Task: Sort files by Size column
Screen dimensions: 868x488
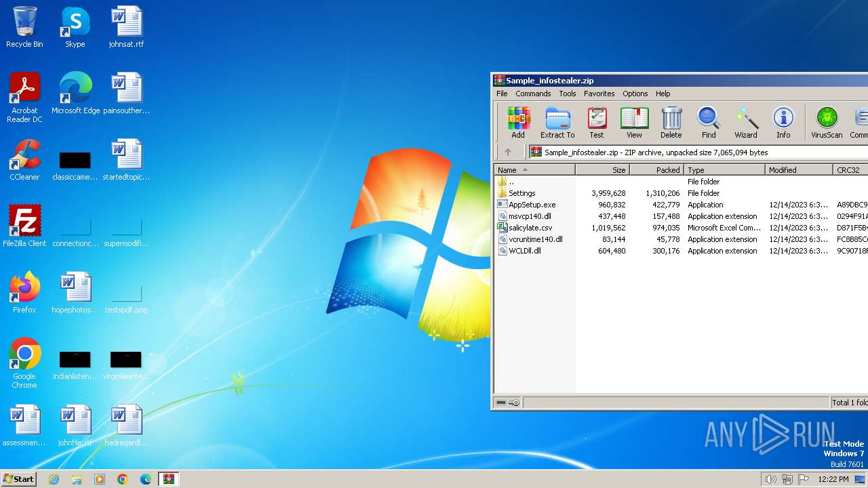Action: click(602, 170)
